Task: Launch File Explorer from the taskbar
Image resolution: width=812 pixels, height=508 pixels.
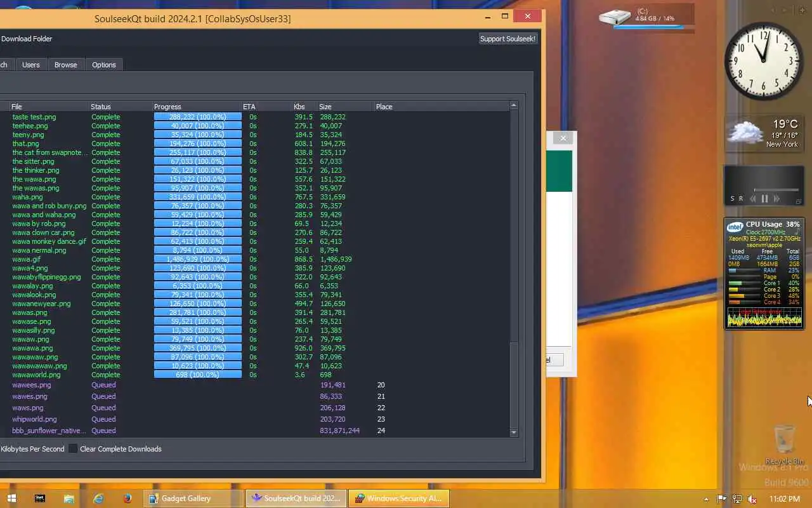Action: (x=68, y=498)
